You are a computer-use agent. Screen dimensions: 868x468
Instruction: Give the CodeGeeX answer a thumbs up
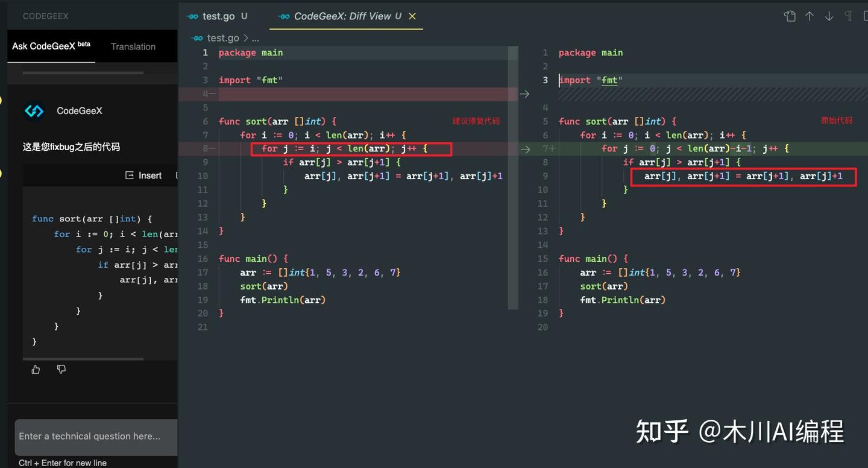(36, 370)
